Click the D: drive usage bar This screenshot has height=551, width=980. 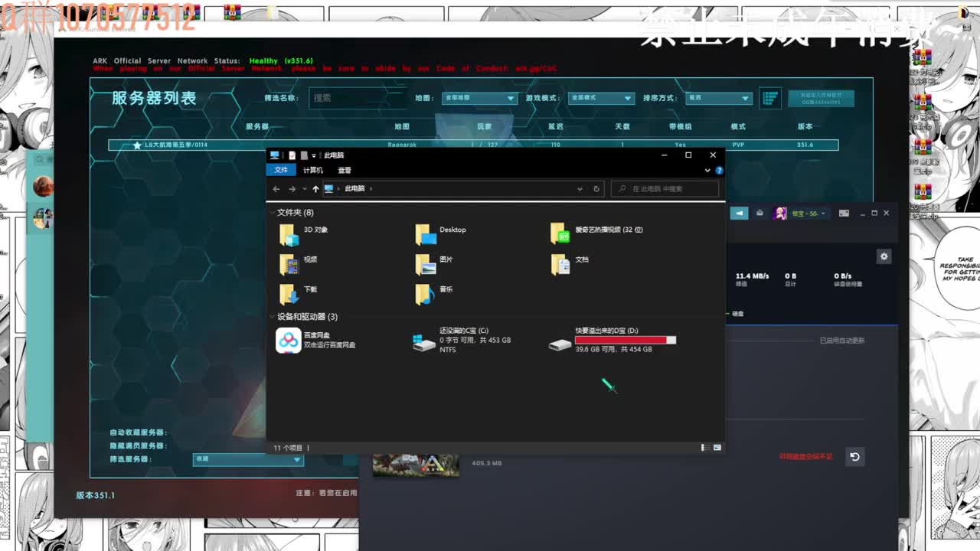[x=626, y=340]
